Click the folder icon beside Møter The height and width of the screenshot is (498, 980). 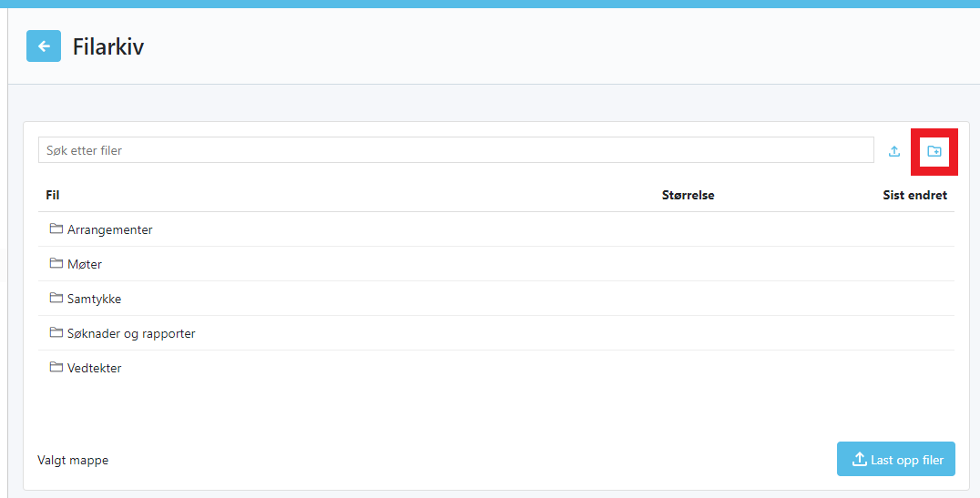56,264
